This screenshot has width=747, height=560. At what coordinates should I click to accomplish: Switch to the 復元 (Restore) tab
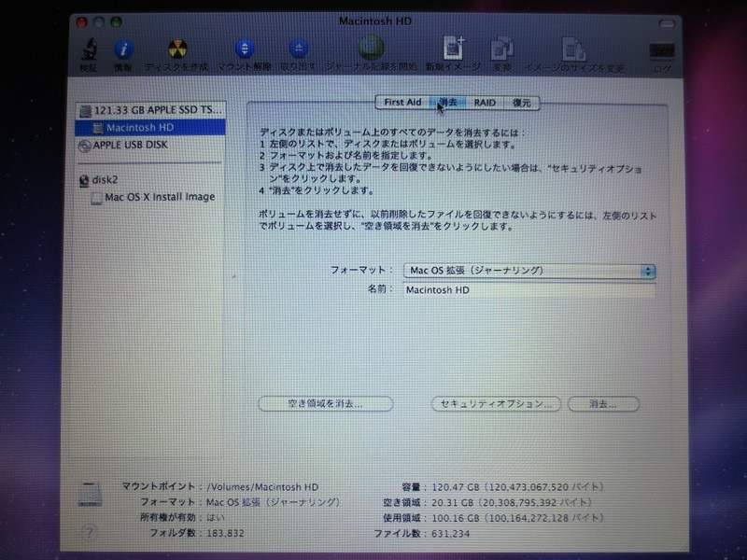[522, 103]
